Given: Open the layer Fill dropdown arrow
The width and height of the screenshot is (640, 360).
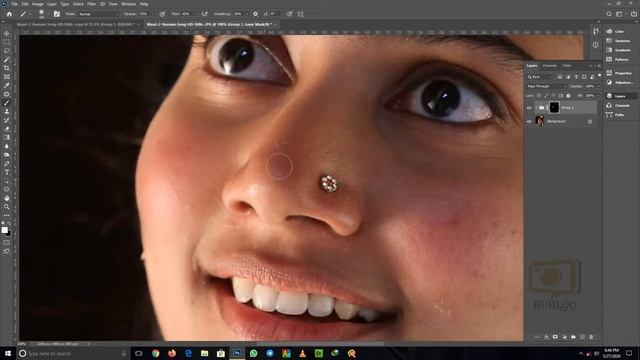Looking at the screenshot, I should [x=598, y=96].
